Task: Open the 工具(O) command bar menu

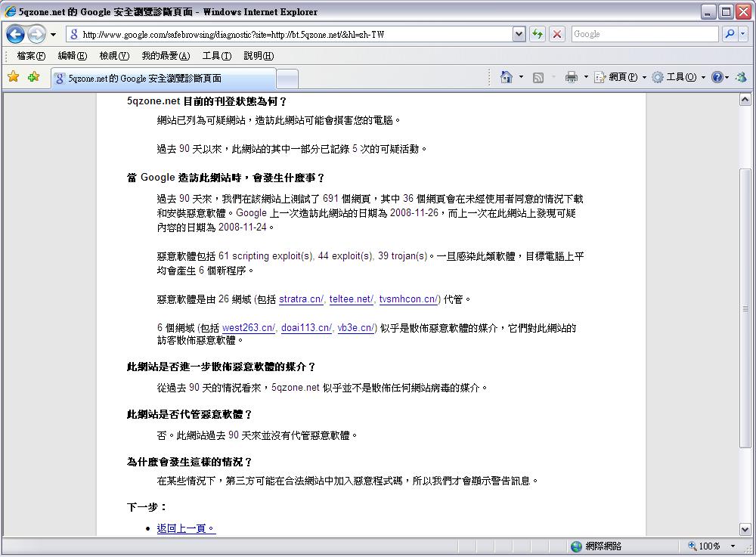Action: [679, 77]
